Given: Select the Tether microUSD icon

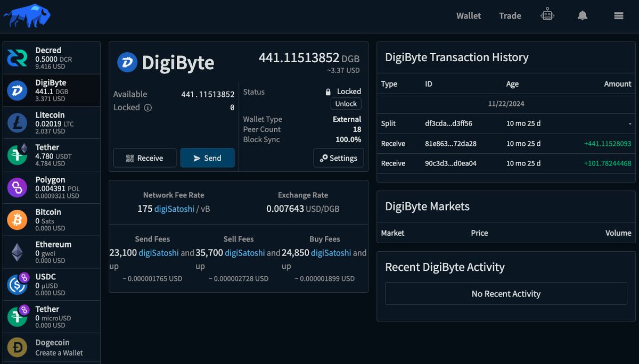Looking at the screenshot, I should click(17, 317).
